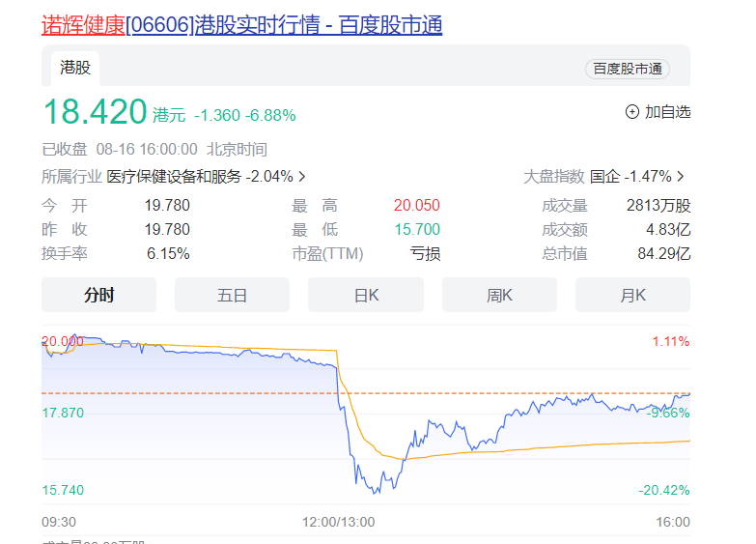Screen dimensions: 756x544
Task: Click the 昨收 value 19.780
Action: [167, 230]
